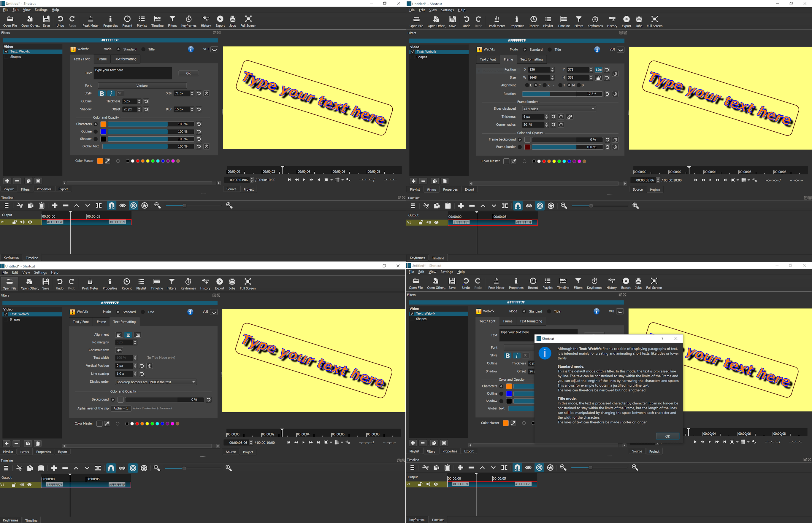This screenshot has width=812, height=523.
Task: Click the Position X input field
Action: pos(539,70)
